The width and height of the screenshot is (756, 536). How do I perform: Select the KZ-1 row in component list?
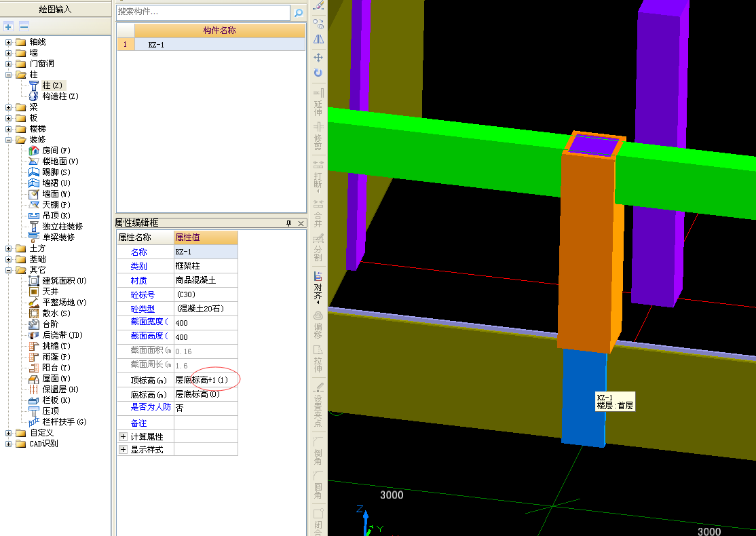coord(211,44)
